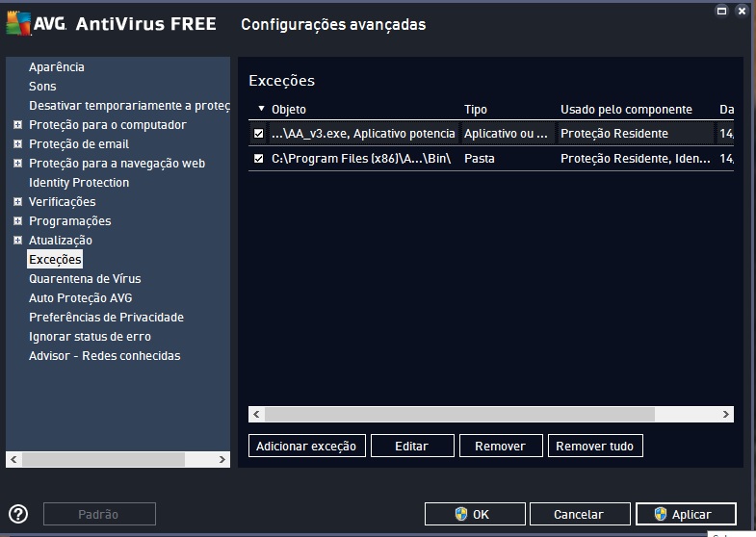Click the Remover tudo button

click(x=595, y=447)
